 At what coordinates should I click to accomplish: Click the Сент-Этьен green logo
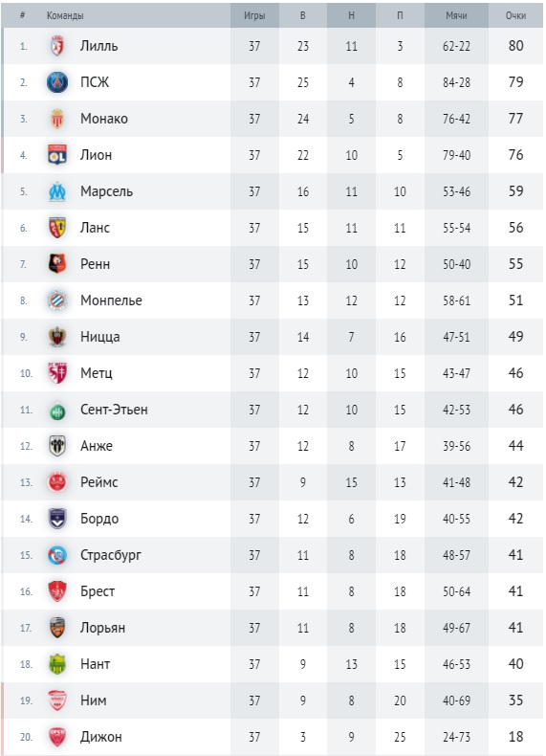click(x=57, y=411)
